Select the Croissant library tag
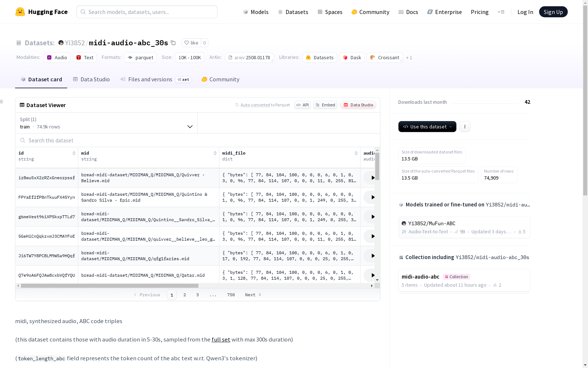 coord(385,57)
